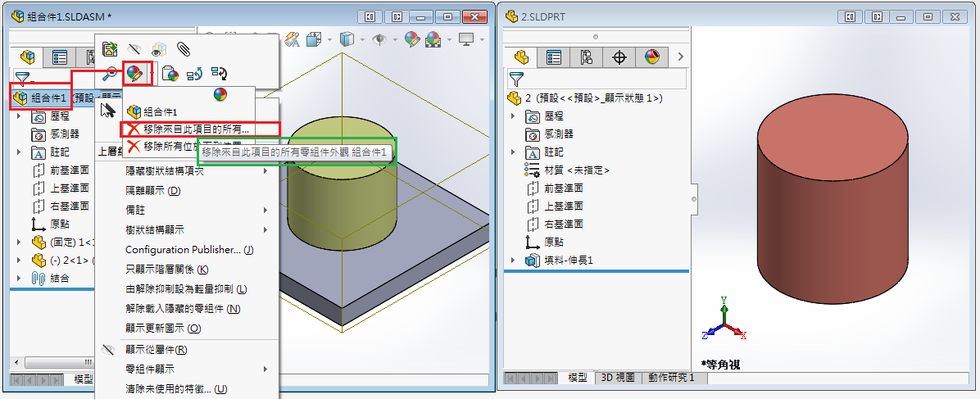Expand the (-) 2<1> component

click(18, 261)
